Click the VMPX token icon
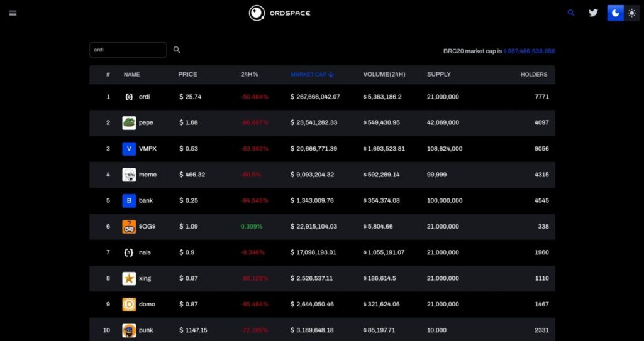 pyautogui.click(x=129, y=149)
